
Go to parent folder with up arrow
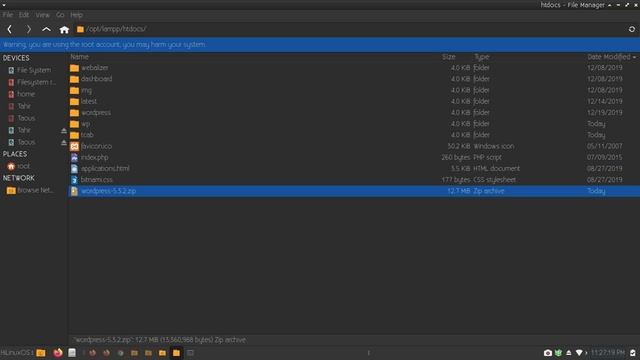pyautogui.click(x=47, y=29)
